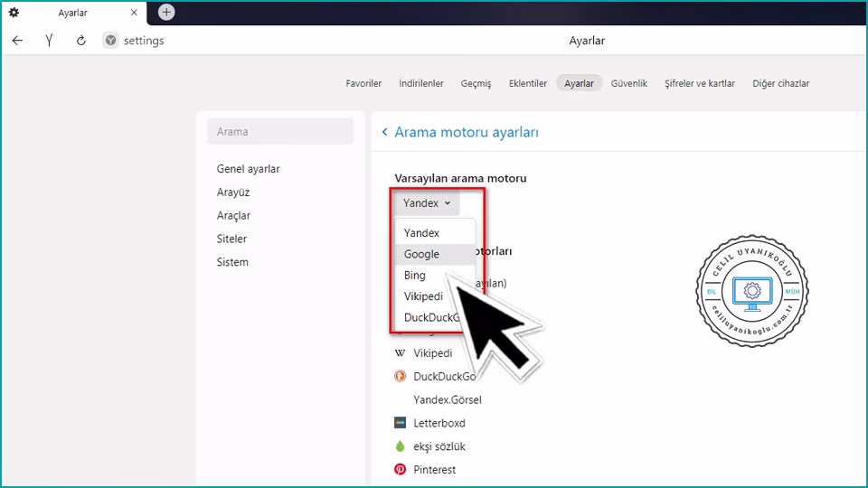Open Diğer cihazlar tab

[780, 83]
